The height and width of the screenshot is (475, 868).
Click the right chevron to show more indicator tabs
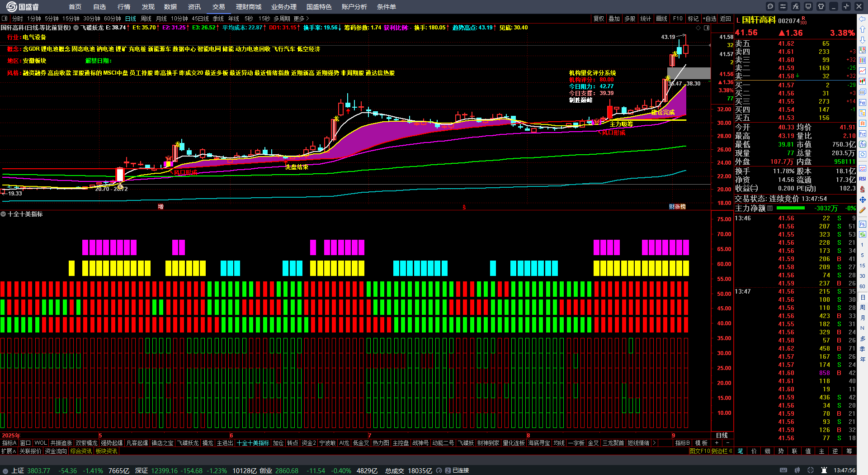pyautogui.click(x=654, y=443)
